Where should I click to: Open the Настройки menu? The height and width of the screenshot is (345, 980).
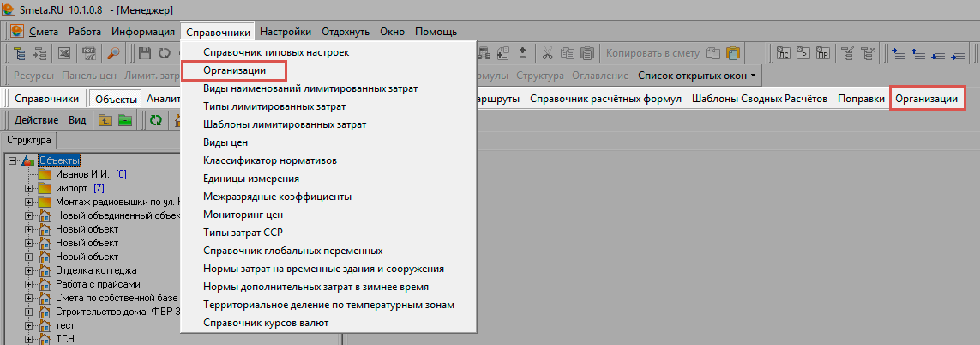[x=285, y=32]
